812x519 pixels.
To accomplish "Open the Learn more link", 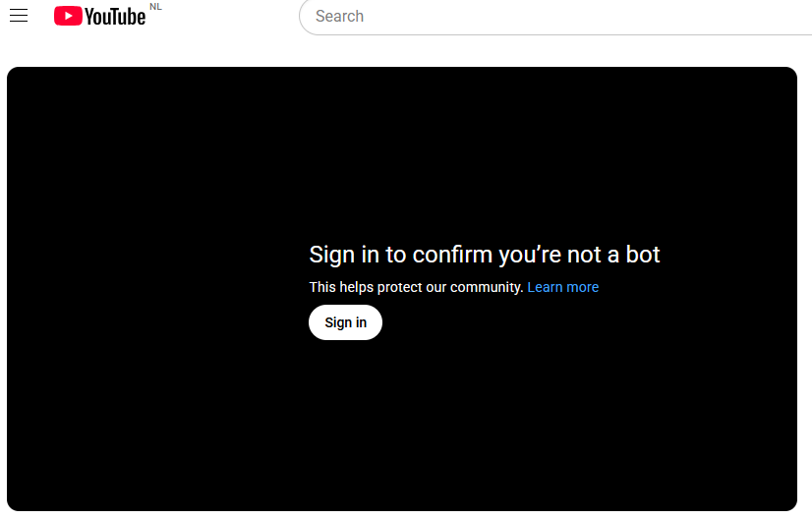I will tap(563, 287).
